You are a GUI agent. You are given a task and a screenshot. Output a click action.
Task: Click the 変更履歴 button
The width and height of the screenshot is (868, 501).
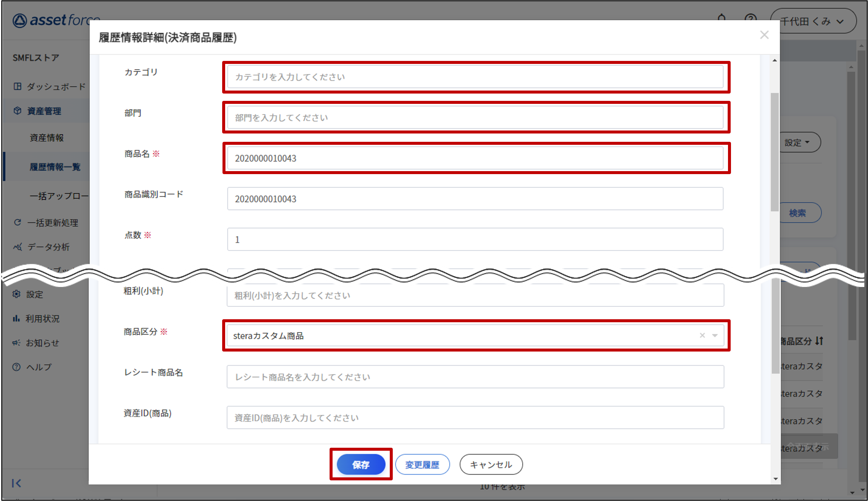422,464
